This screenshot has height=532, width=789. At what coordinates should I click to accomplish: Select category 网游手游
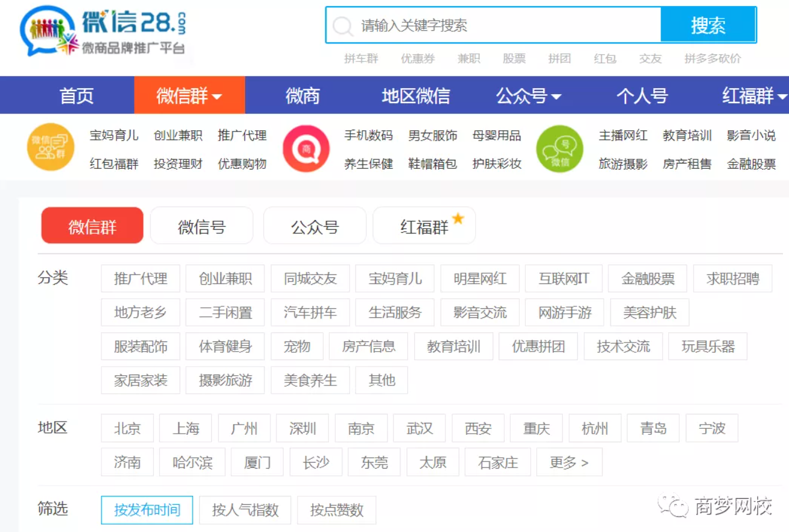coord(565,312)
